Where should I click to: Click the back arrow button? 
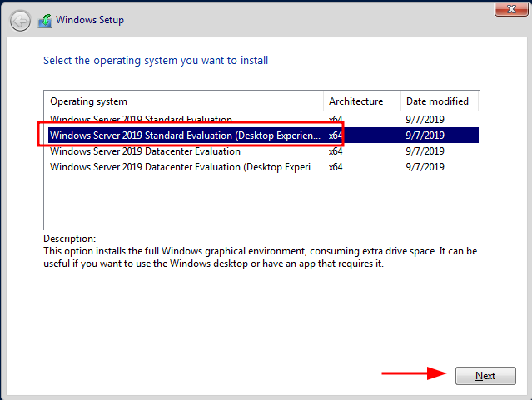(x=20, y=22)
